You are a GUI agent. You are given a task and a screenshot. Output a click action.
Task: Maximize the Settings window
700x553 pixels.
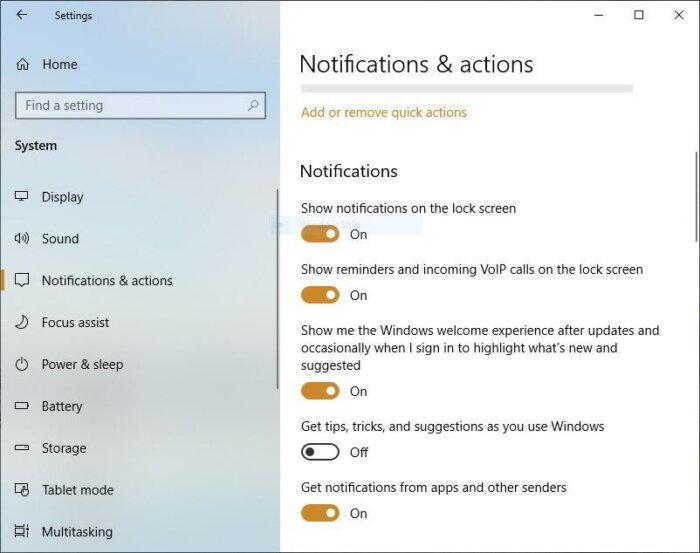(x=639, y=15)
